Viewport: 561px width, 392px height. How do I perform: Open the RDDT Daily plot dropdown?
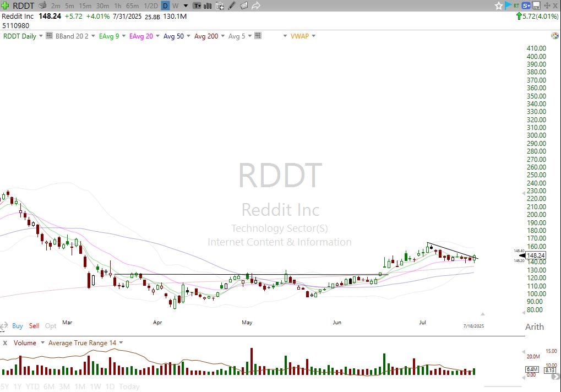[41, 36]
